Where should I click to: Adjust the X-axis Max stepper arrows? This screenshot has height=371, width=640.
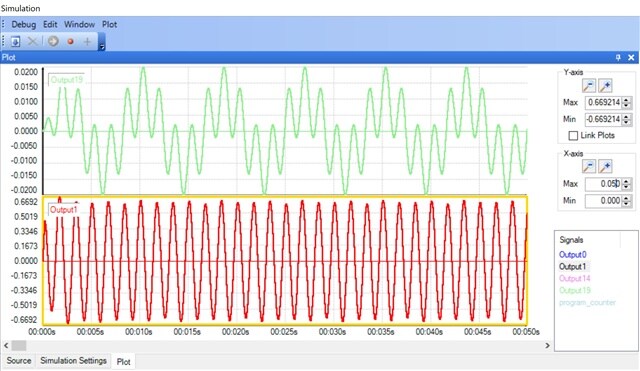[627, 184]
